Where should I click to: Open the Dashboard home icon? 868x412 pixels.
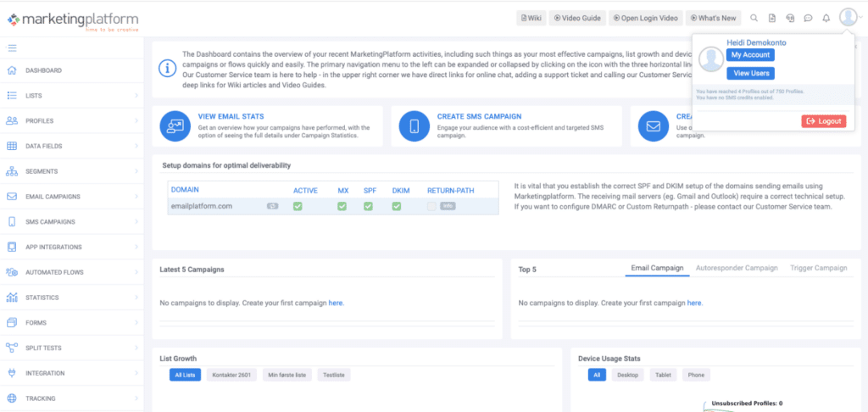12,70
